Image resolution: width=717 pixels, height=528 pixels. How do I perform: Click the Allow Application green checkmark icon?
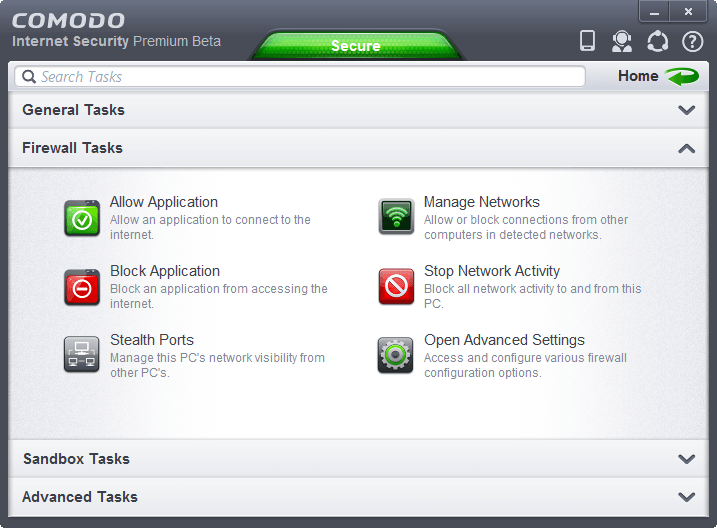pos(82,218)
